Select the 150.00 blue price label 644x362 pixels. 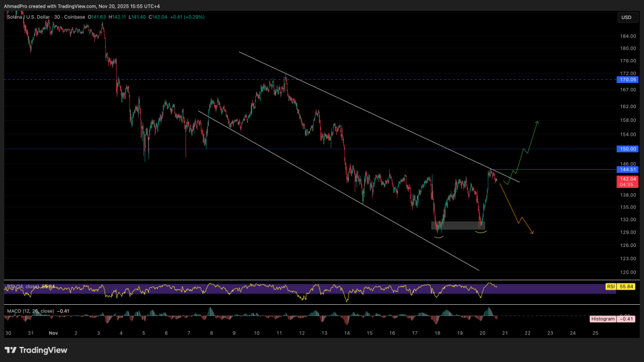628,149
